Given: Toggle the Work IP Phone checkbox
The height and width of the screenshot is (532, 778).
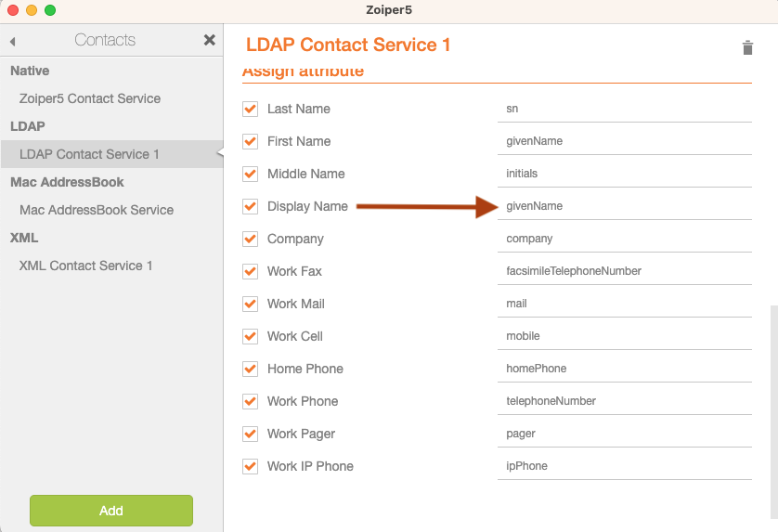Looking at the screenshot, I should 250,466.
